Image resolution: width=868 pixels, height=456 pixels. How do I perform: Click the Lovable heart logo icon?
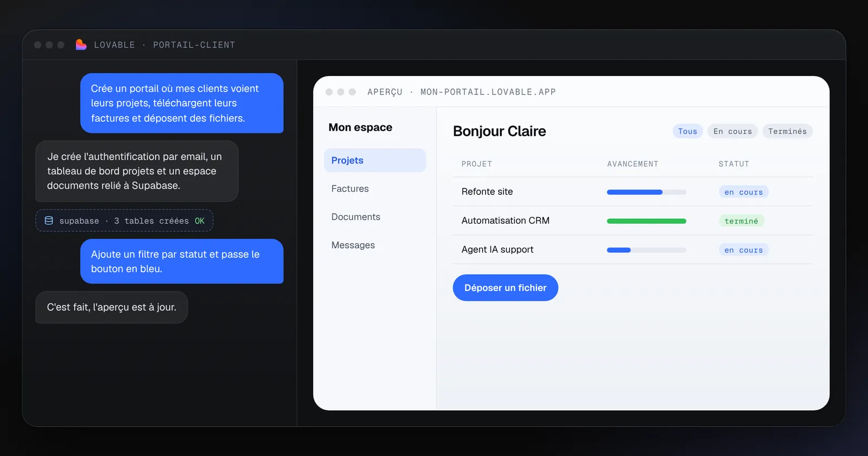[81, 45]
